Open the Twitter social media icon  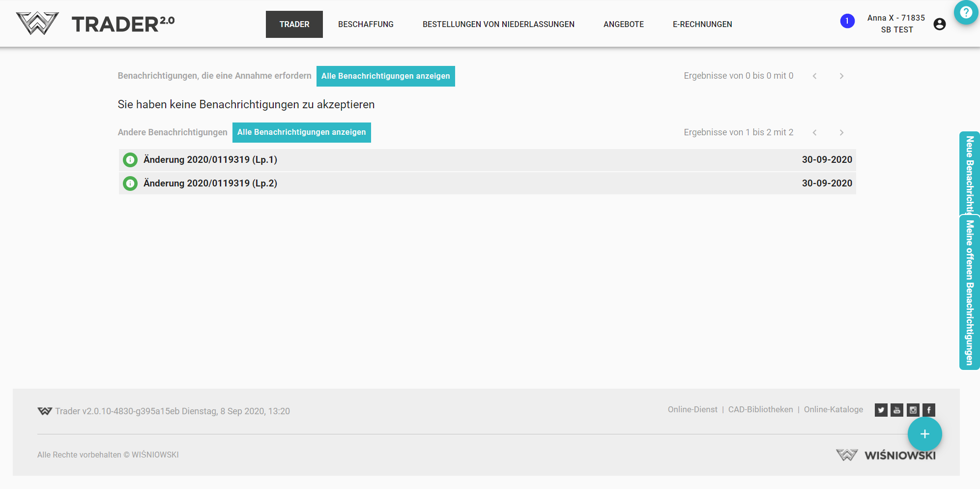[881, 410]
